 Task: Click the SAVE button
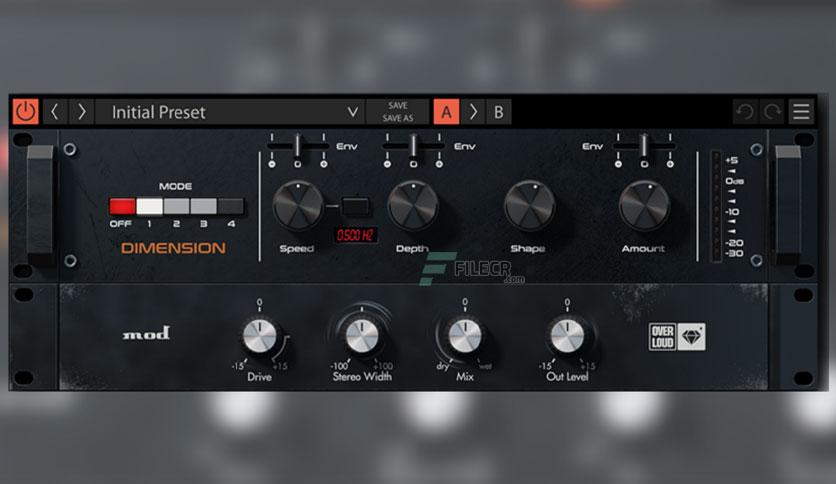(398, 106)
